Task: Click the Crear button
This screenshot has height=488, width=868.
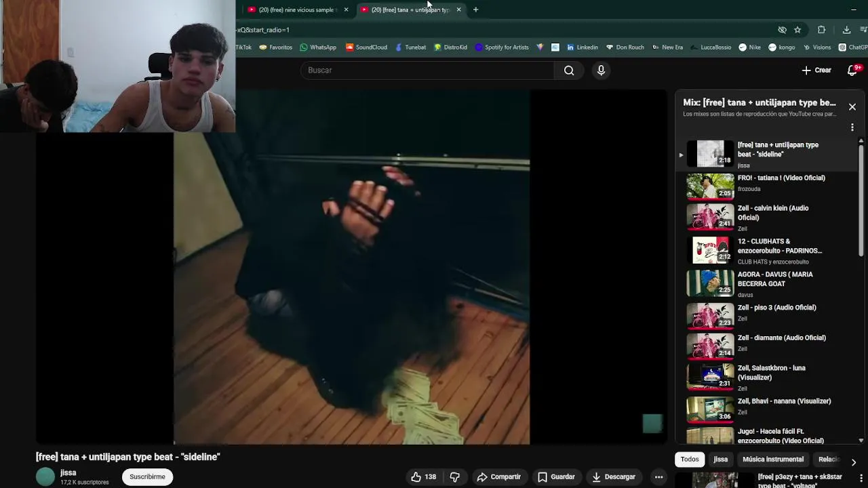Action: click(x=816, y=70)
